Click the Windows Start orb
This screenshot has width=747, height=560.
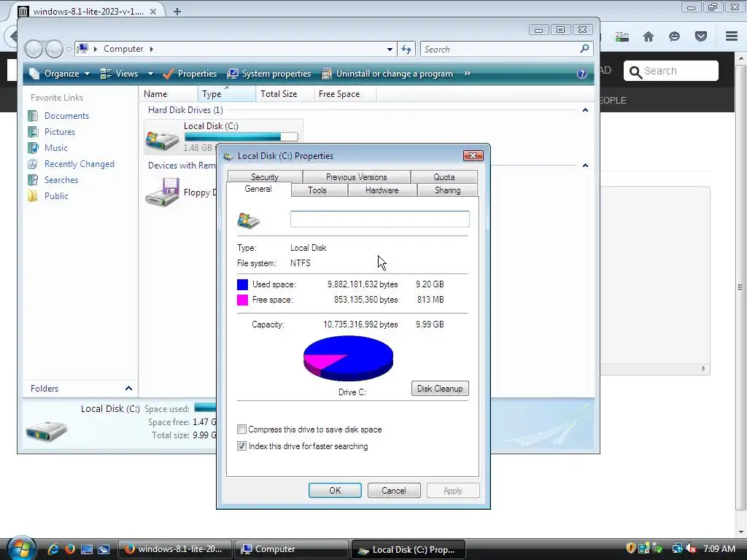(x=21, y=548)
